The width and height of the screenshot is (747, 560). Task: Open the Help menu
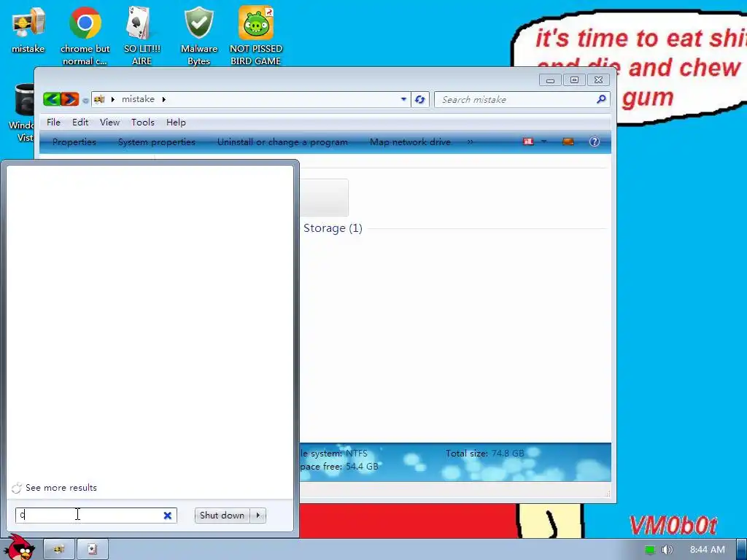tap(176, 122)
